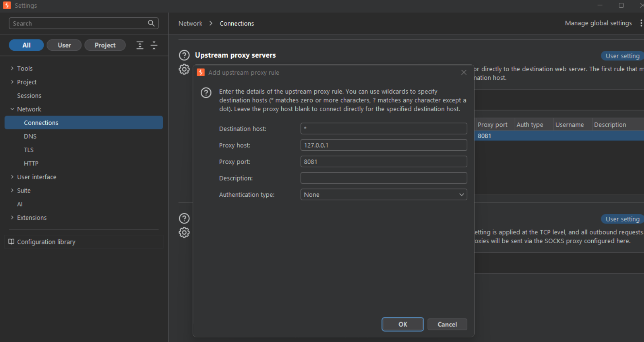Select Sessions in the settings tree

29,96
